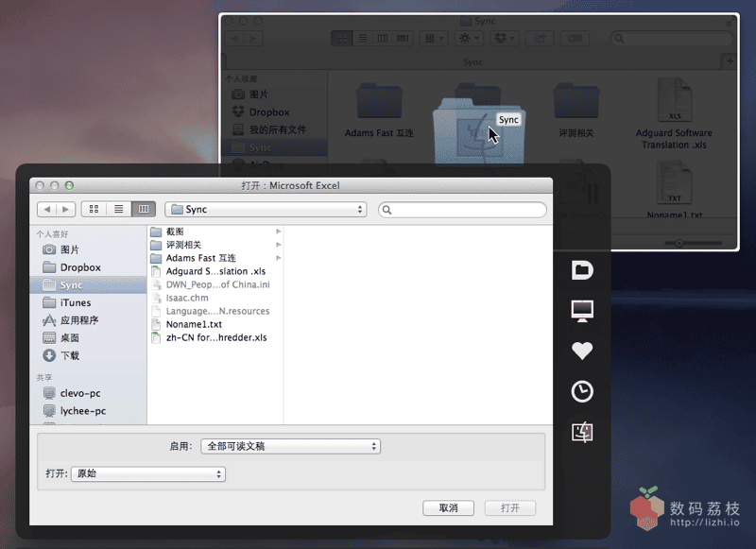The image size is (756, 549).
Task: Select file Adguard S...slation .xls
Action: tap(215, 271)
